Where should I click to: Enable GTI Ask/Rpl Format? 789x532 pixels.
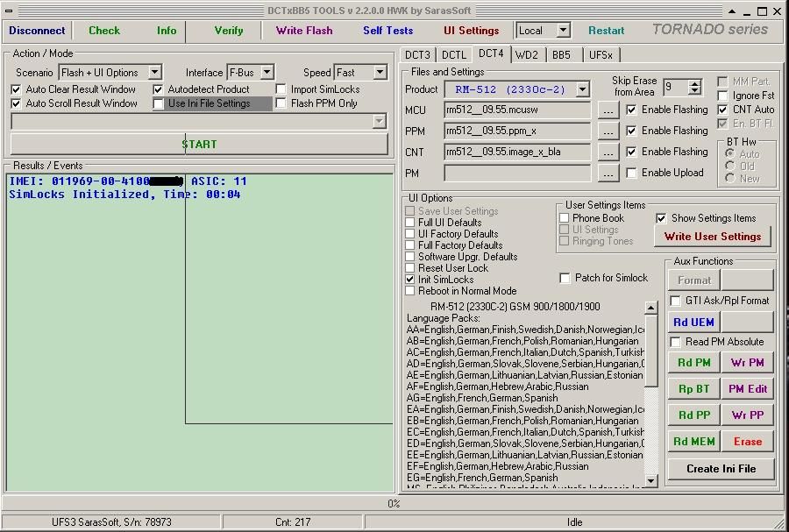[675, 301]
